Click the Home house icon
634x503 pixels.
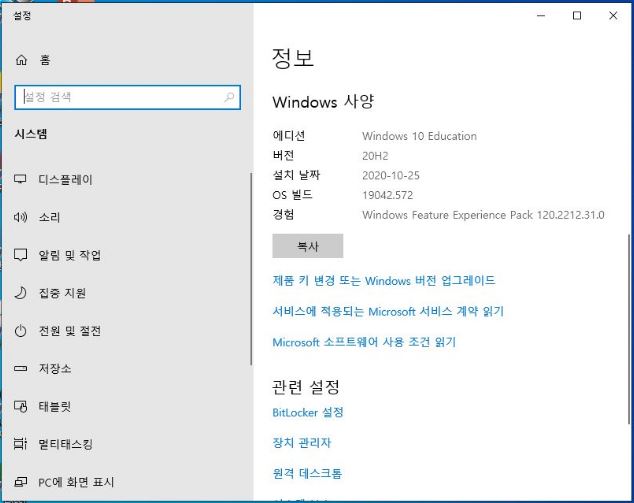(21, 60)
